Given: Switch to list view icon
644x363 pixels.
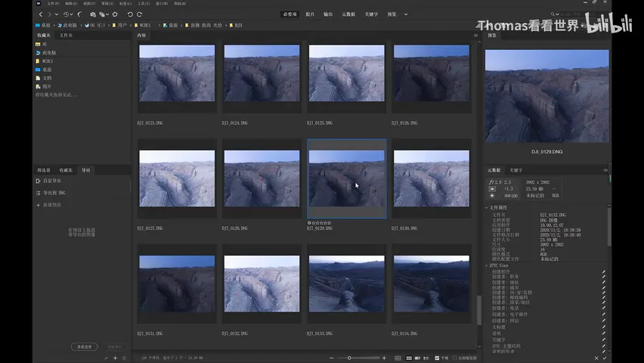Looking at the screenshot, I should (426, 358).
